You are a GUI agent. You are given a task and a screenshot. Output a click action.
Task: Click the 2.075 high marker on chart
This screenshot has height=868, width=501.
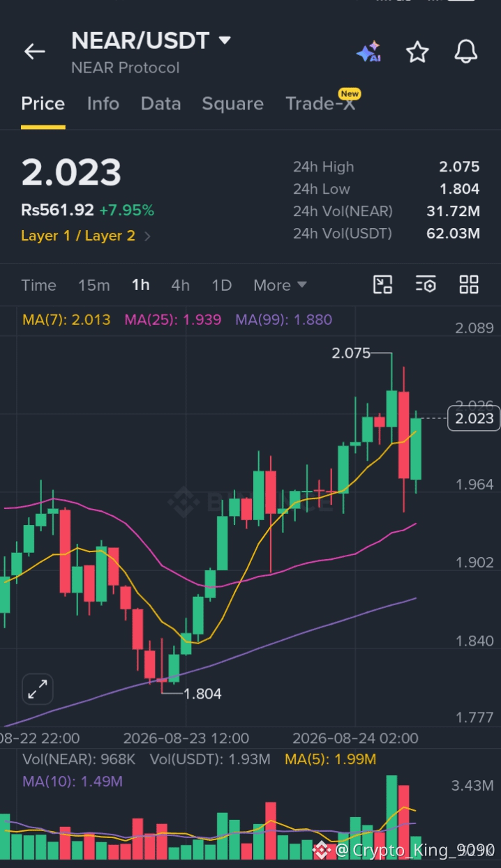coord(351,353)
